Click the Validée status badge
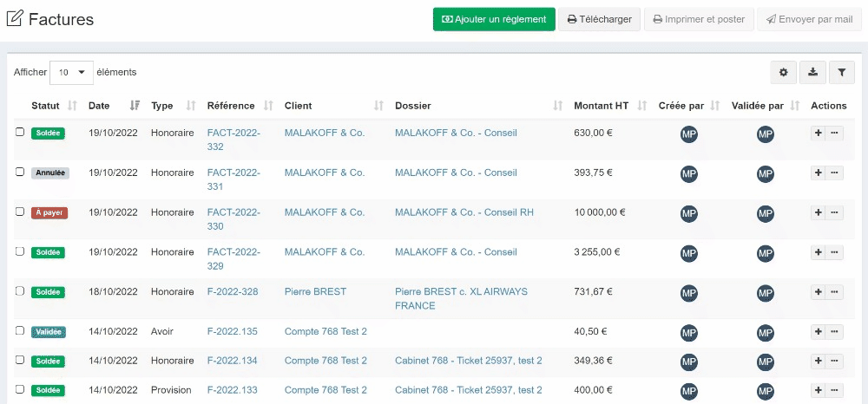 coord(49,332)
